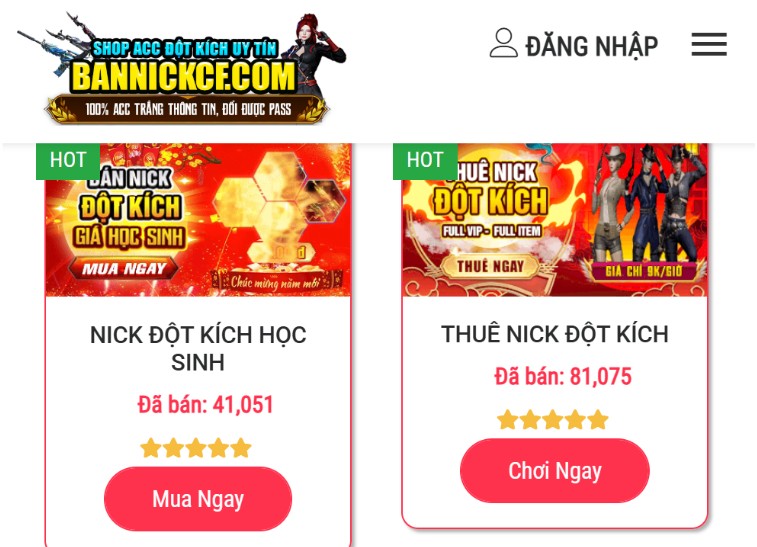
Task: Click HOT badge on rental nick card
Action: click(x=425, y=161)
